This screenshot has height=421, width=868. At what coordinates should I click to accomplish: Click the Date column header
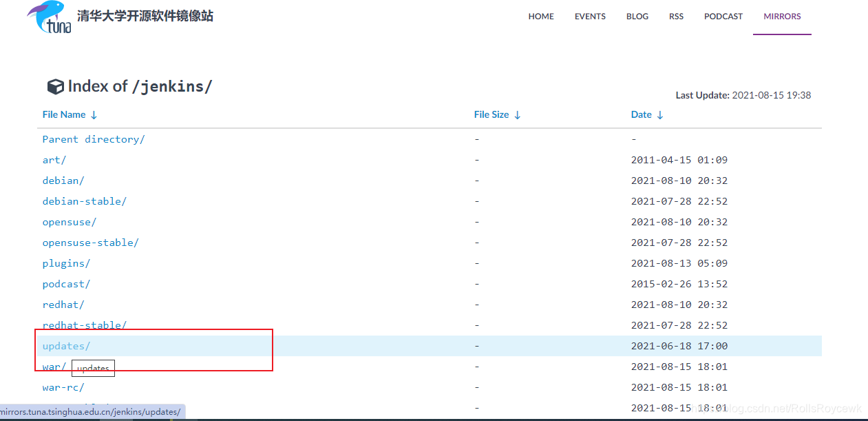[642, 115]
